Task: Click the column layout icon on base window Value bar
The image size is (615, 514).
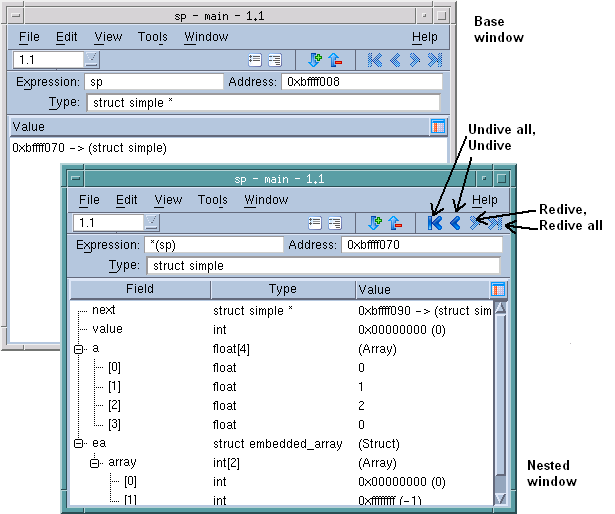Action: click(x=438, y=127)
